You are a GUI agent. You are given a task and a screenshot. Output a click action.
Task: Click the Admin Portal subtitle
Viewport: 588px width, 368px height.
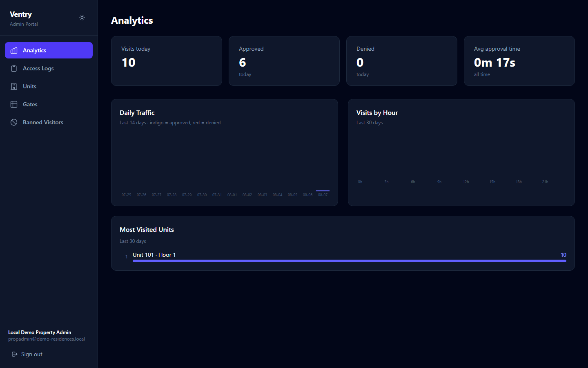pos(24,24)
